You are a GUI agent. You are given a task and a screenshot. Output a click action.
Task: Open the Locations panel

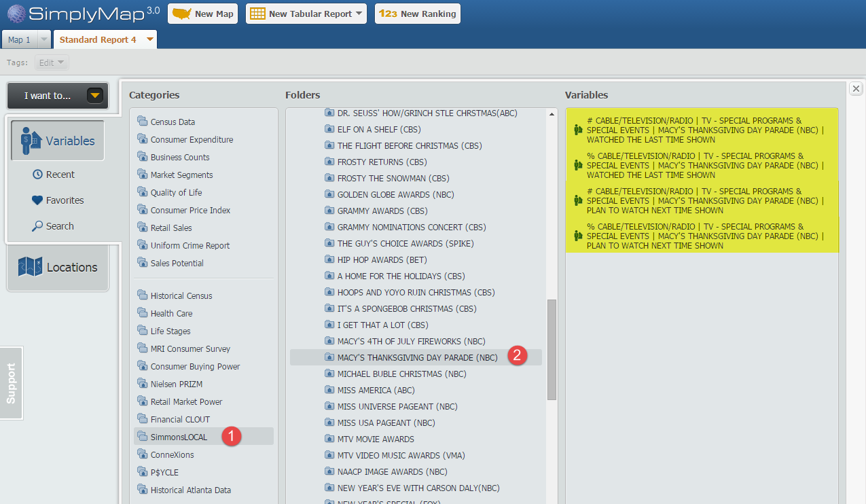58,267
